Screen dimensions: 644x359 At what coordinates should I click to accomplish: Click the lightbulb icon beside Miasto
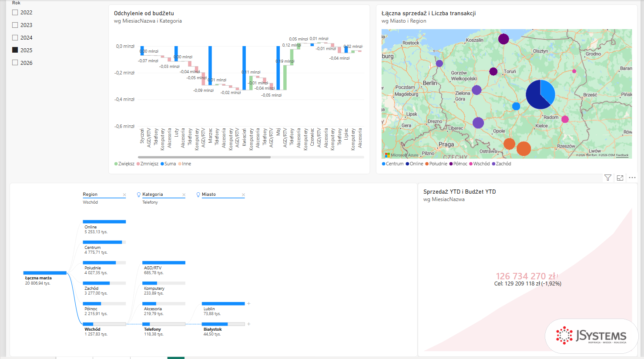[x=198, y=195]
